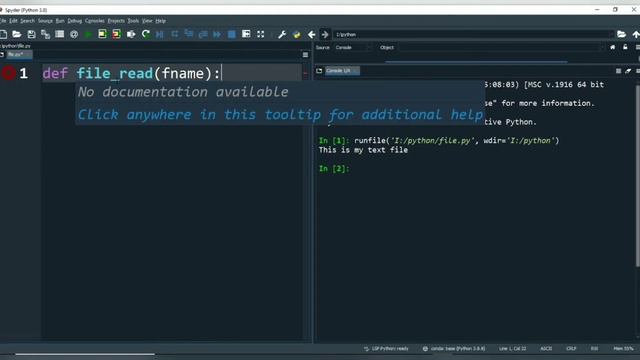
Task: Click tooltip link for additional help
Action: click(x=280, y=115)
